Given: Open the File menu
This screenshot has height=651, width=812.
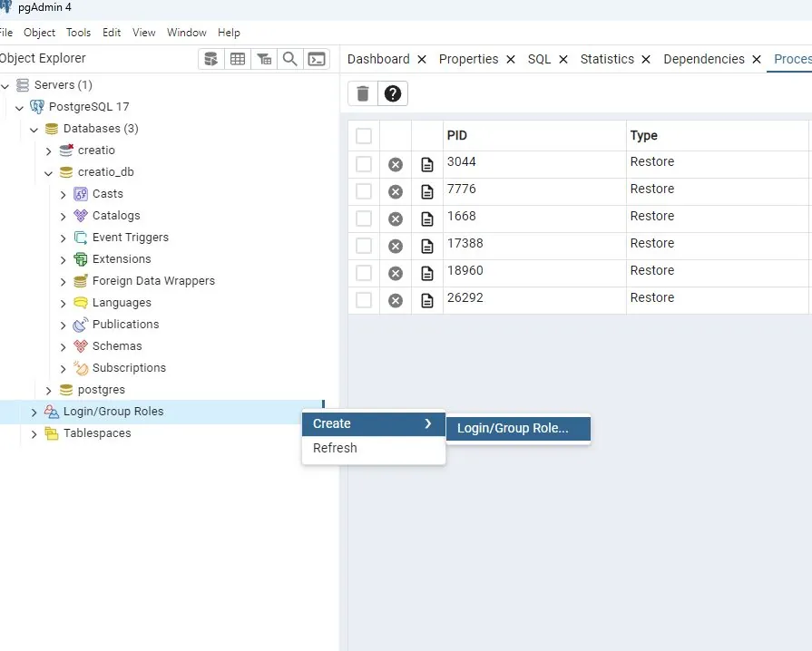Looking at the screenshot, I should pos(6,33).
